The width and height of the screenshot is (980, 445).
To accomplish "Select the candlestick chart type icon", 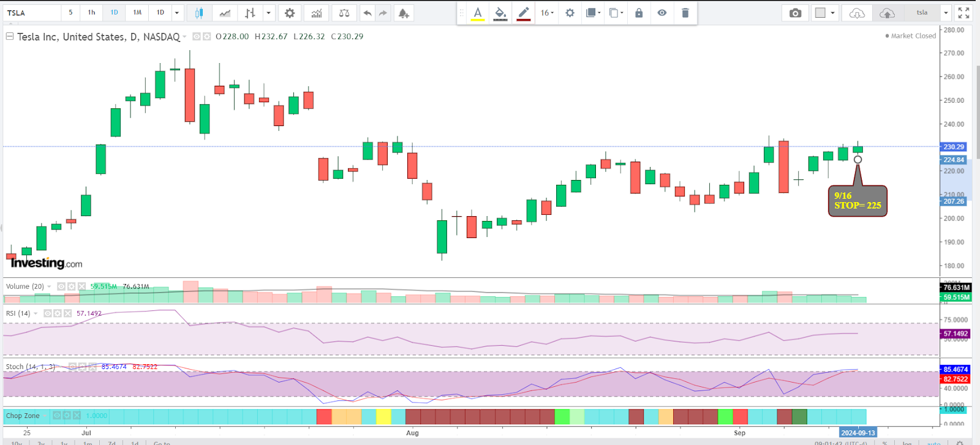I will [x=199, y=13].
